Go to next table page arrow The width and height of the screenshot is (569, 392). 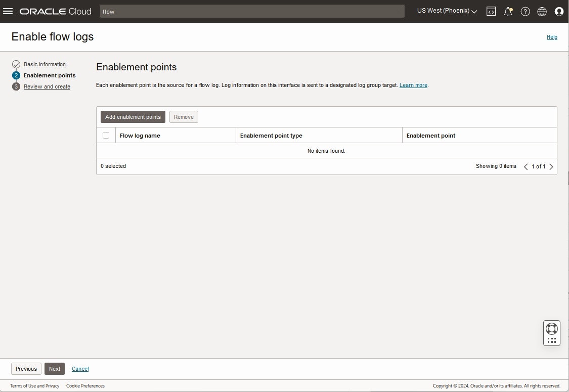(551, 166)
